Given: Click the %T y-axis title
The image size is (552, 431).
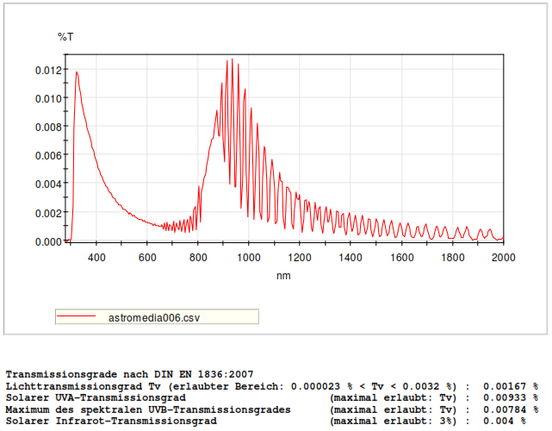Looking at the screenshot, I should click(x=65, y=37).
